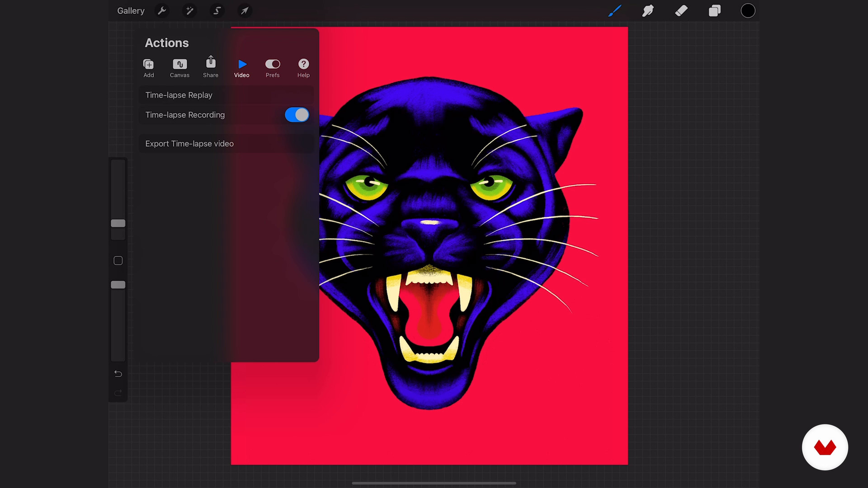The image size is (868, 488).
Task: Activate the Transform arrow tool
Action: (x=245, y=10)
